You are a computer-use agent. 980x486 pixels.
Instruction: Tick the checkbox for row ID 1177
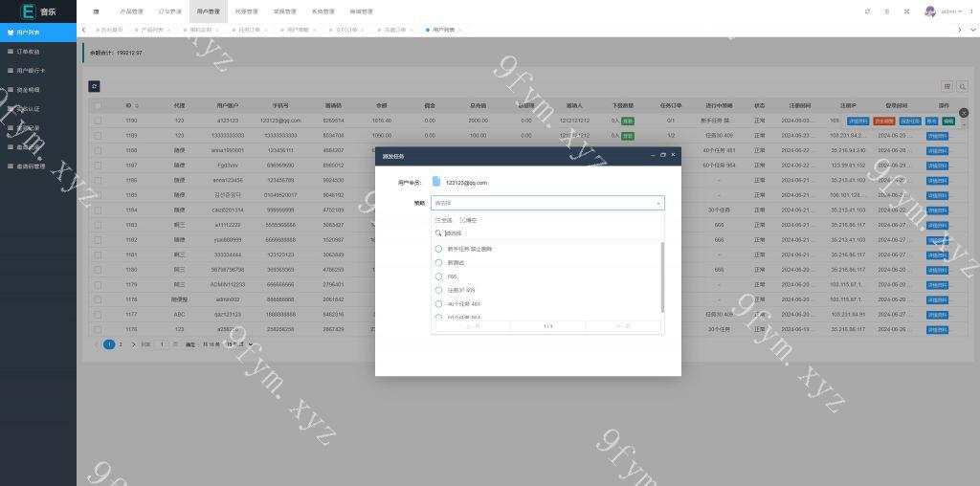(x=99, y=314)
